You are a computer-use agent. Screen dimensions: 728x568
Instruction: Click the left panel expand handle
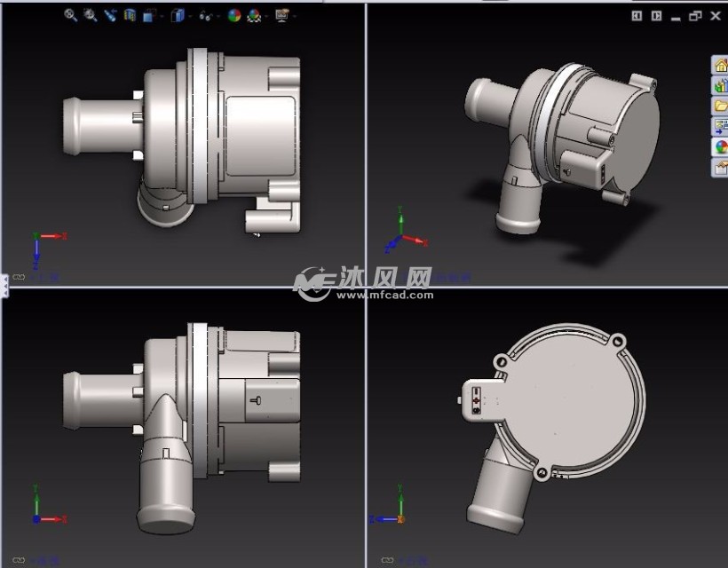tap(4, 285)
